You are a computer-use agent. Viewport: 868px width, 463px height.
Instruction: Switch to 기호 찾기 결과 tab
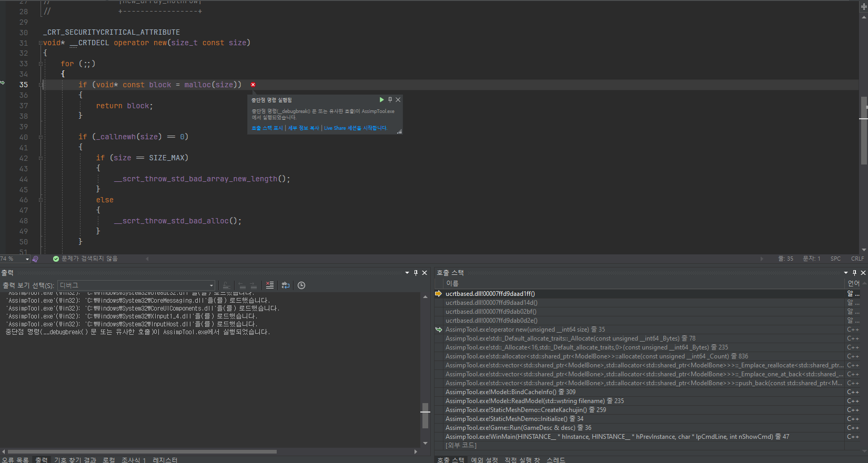[75, 460]
